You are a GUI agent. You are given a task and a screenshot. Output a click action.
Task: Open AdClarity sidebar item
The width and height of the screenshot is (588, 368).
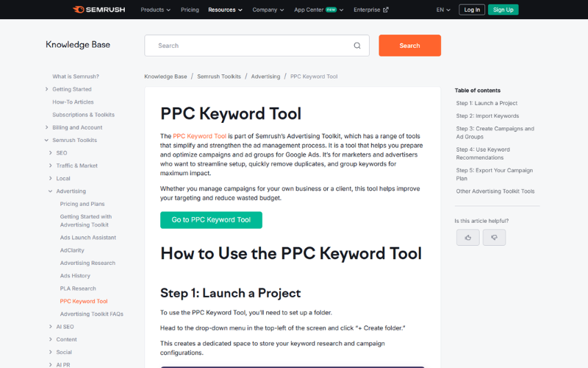pyautogui.click(x=72, y=250)
